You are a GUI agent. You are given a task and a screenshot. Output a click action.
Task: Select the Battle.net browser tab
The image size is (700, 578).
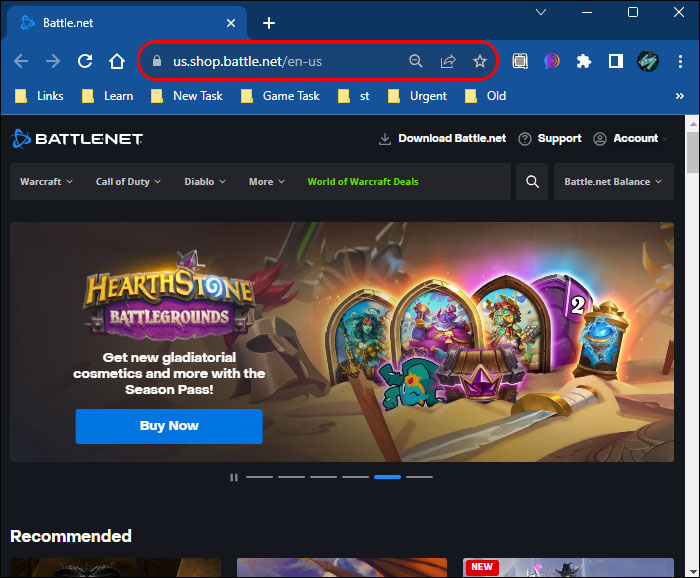tap(125, 23)
